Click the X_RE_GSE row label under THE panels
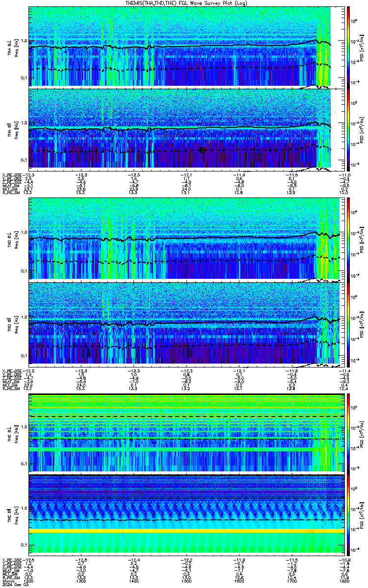 [x=12, y=560]
